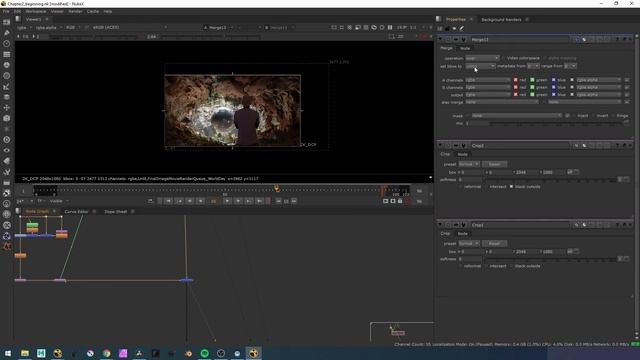Open the Filter nodes toolbar menu
The image size is (640, 360).
[7, 76]
